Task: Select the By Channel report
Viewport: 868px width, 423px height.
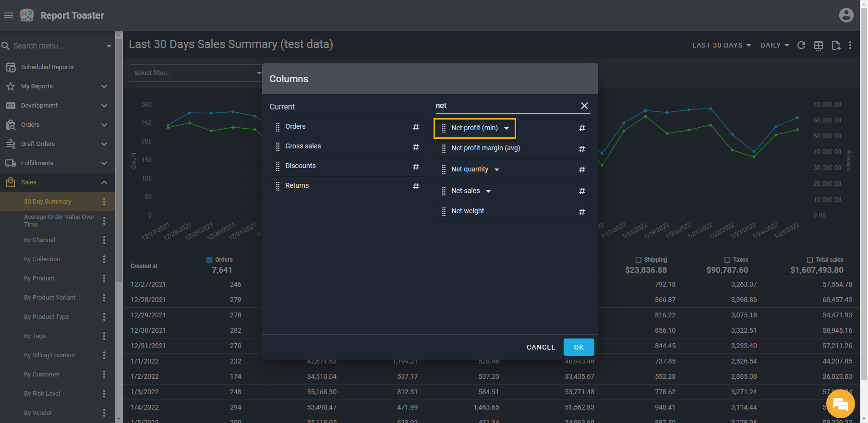Action: (x=39, y=240)
